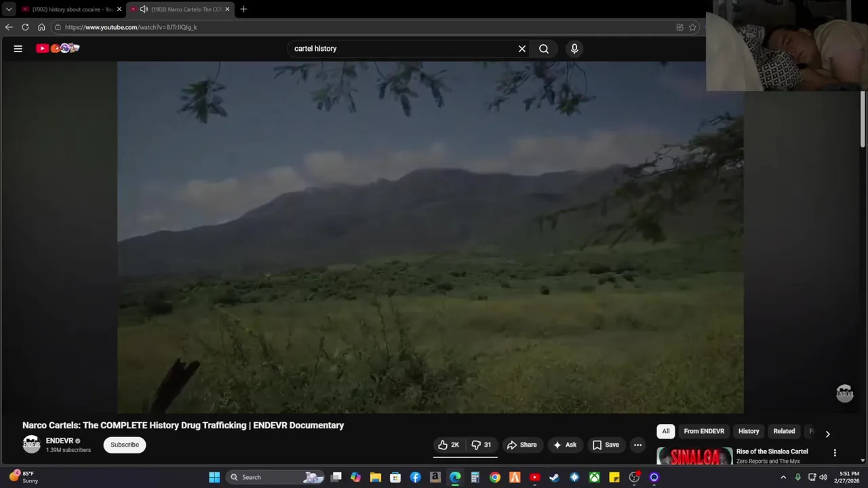Click into the YouTube search box
This screenshot has width=868, height=488.
coord(403,49)
